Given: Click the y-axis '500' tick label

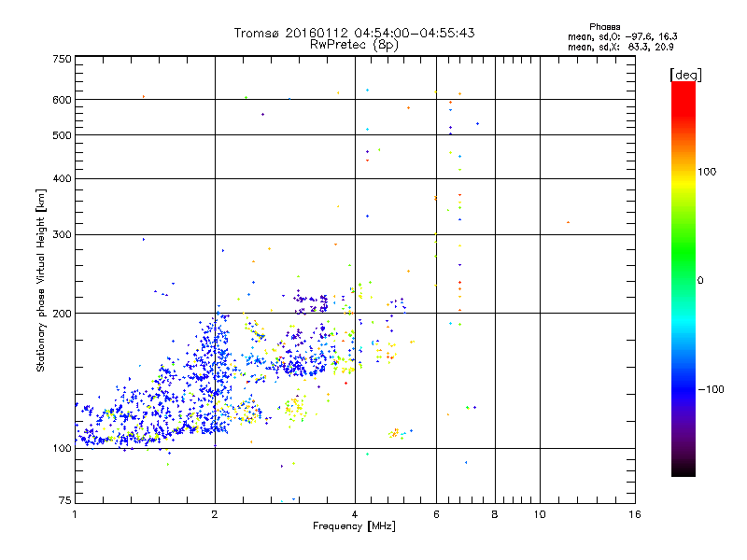Looking at the screenshot, I should pos(62,135).
